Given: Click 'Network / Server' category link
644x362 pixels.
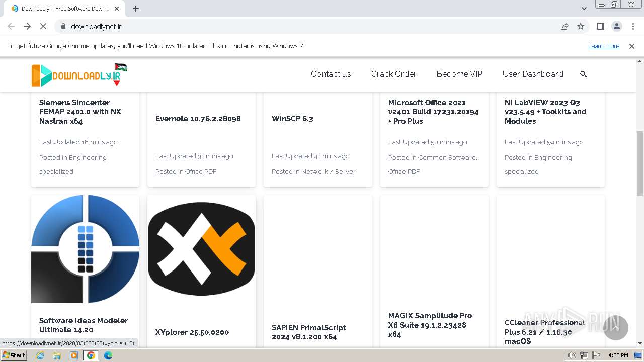Looking at the screenshot, I should (x=328, y=171).
